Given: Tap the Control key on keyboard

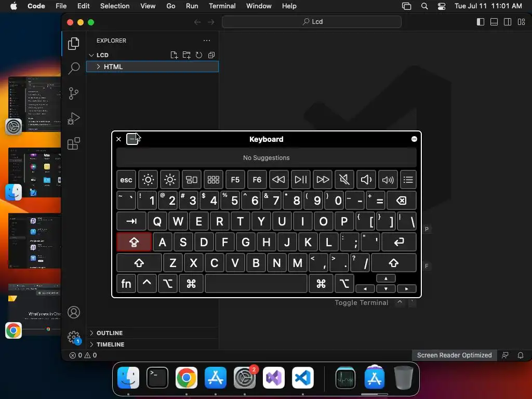Looking at the screenshot, I should [x=147, y=283].
